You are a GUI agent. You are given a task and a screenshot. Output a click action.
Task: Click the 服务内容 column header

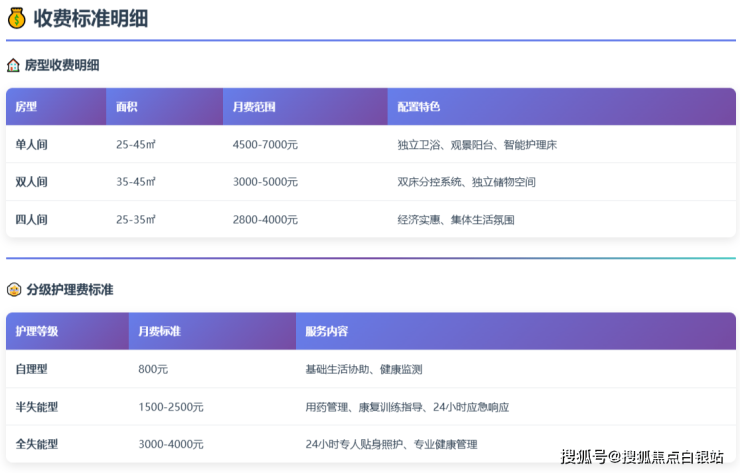click(326, 331)
